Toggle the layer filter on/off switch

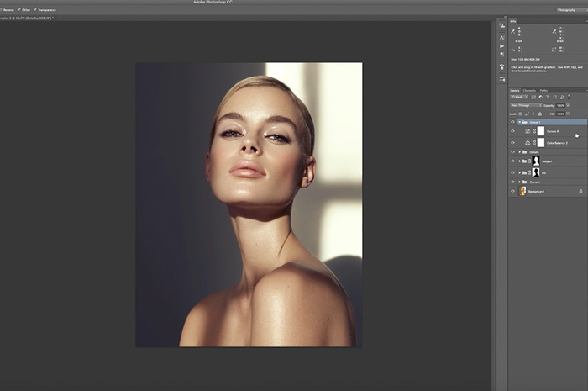tap(569, 97)
